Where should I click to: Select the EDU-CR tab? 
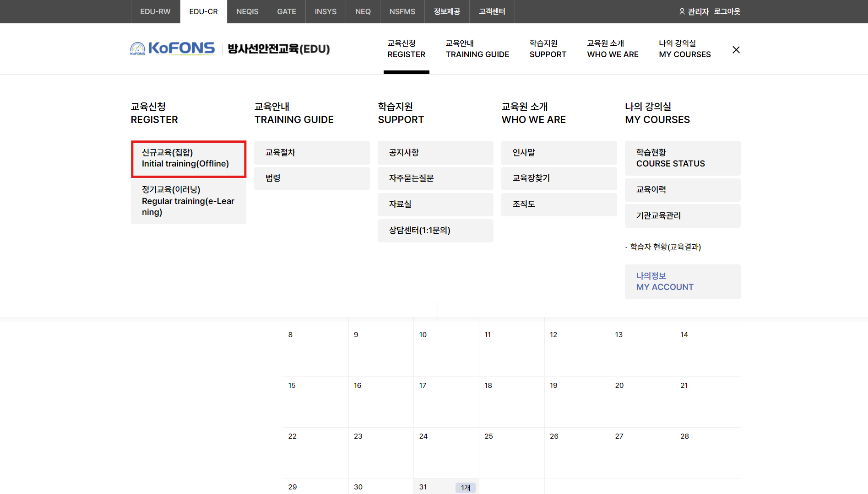point(203,11)
